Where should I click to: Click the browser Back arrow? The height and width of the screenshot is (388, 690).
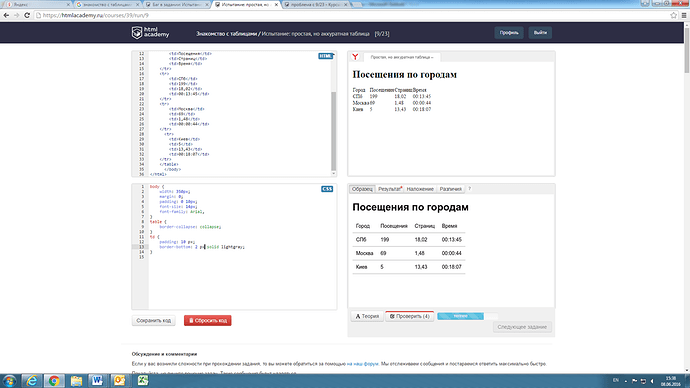(6, 15)
